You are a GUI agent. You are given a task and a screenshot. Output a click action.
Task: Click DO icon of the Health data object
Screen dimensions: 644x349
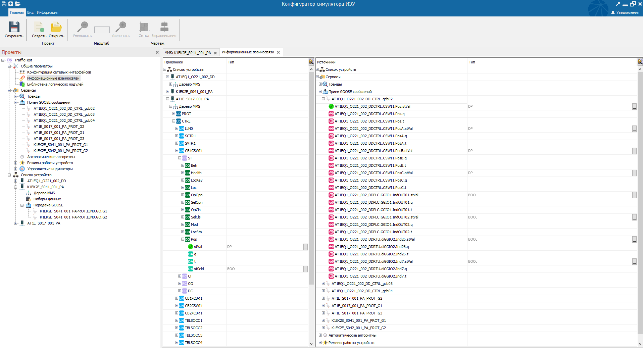188,173
